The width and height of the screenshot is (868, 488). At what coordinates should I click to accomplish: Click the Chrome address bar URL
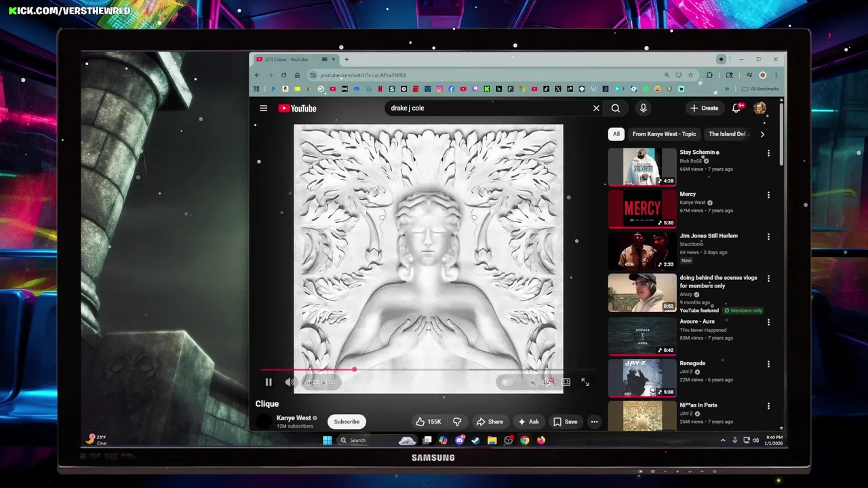(x=363, y=75)
